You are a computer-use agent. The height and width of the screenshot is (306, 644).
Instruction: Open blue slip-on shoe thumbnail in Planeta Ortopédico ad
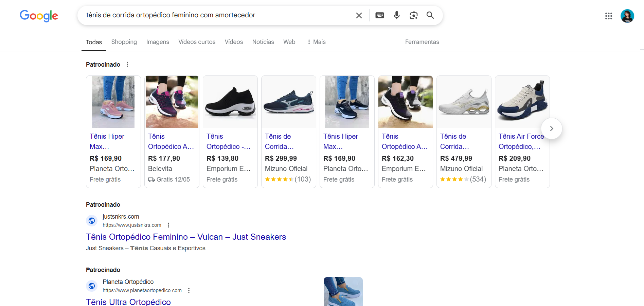pos(343,291)
